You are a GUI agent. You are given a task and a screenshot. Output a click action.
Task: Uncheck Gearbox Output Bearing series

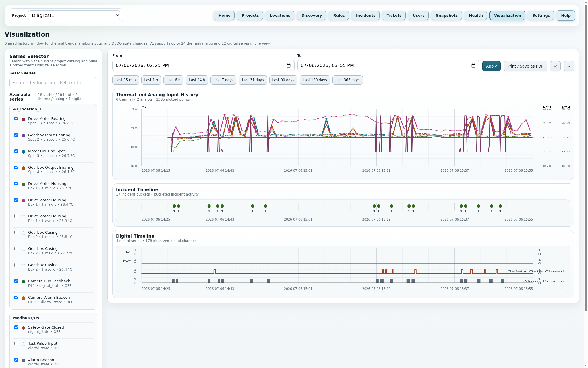point(16,168)
